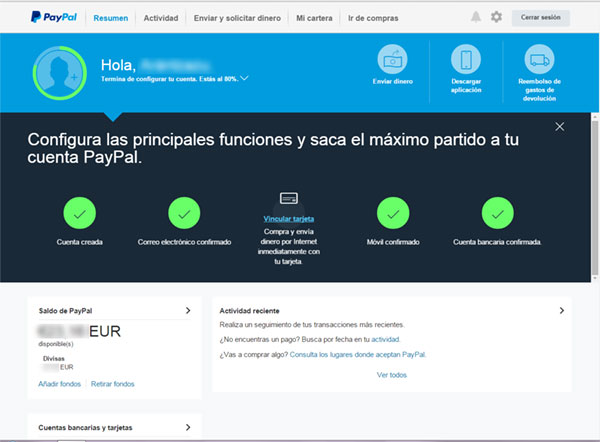The height and width of the screenshot is (442, 600).
Task: Click the Enviar dinero icon
Action: point(393,59)
